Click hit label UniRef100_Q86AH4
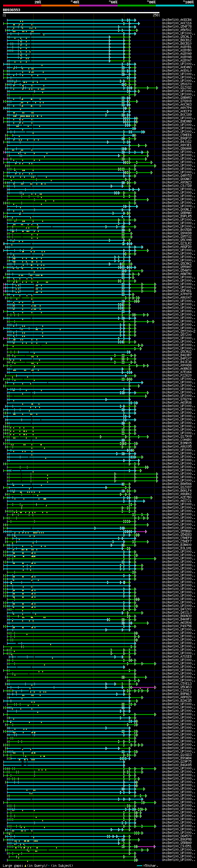 pos(177,149)
